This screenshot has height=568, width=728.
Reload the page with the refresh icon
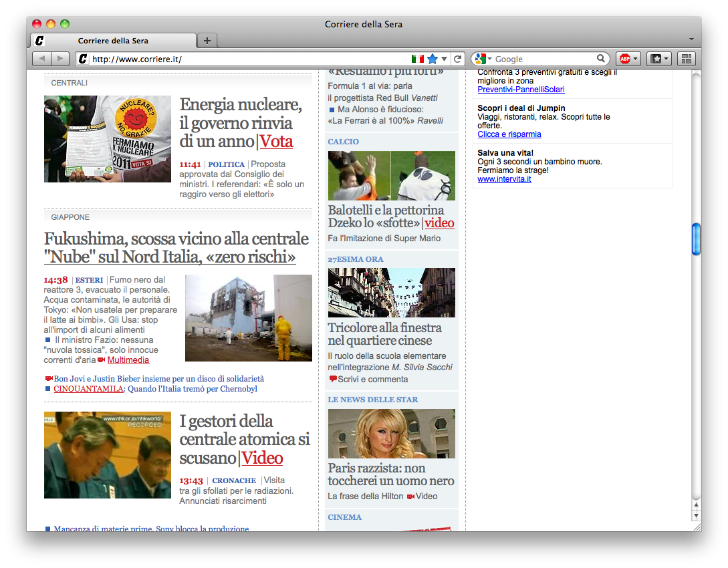pos(458,59)
